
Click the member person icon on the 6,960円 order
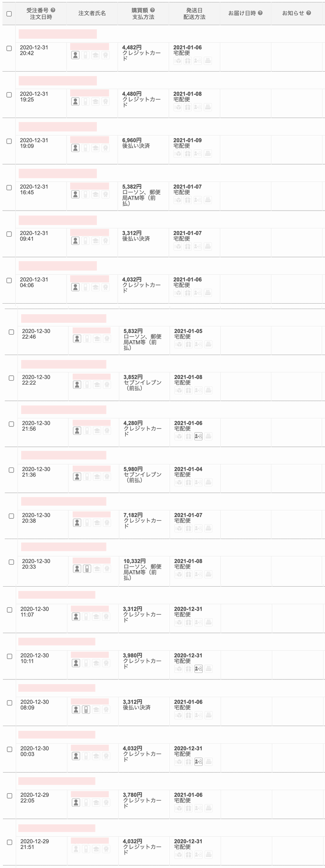tap(76, 148)
